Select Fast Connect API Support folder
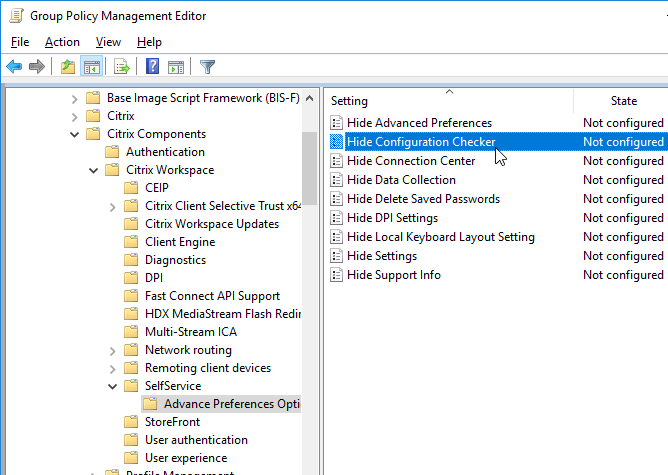This screenshot has height=475, width=668. (212, 296)
